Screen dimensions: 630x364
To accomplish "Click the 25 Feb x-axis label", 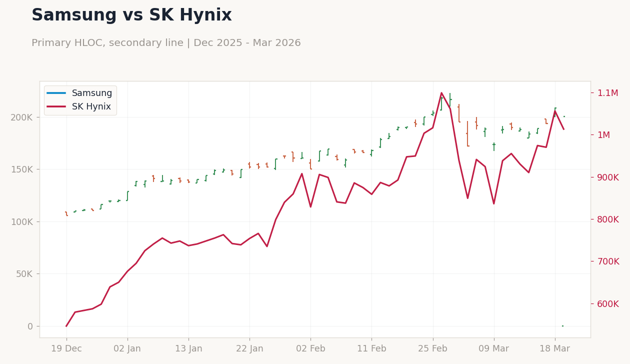I will pos(432,349).
